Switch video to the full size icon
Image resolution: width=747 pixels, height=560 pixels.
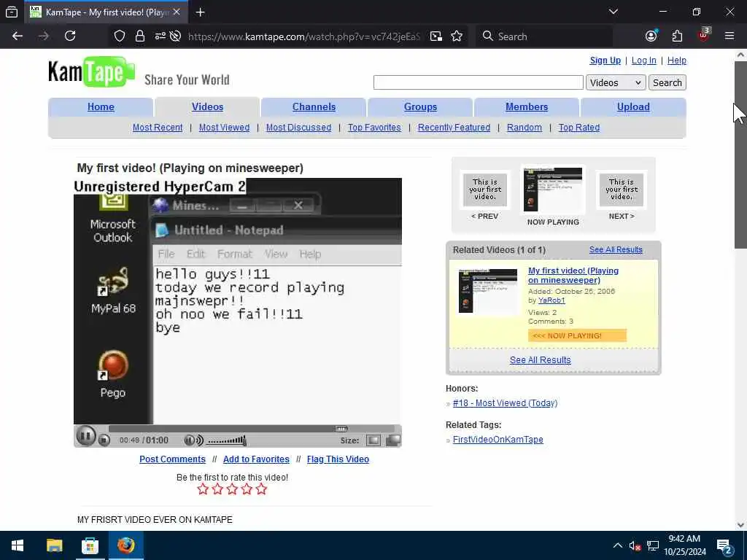pyautogui.click(x=393, y=440)
